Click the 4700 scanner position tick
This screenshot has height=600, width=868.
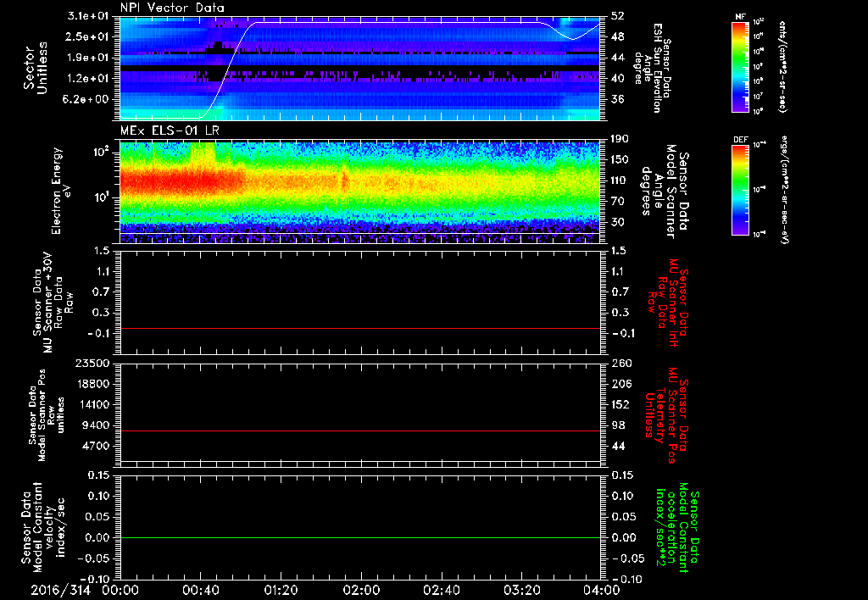[x=95, y=446]
